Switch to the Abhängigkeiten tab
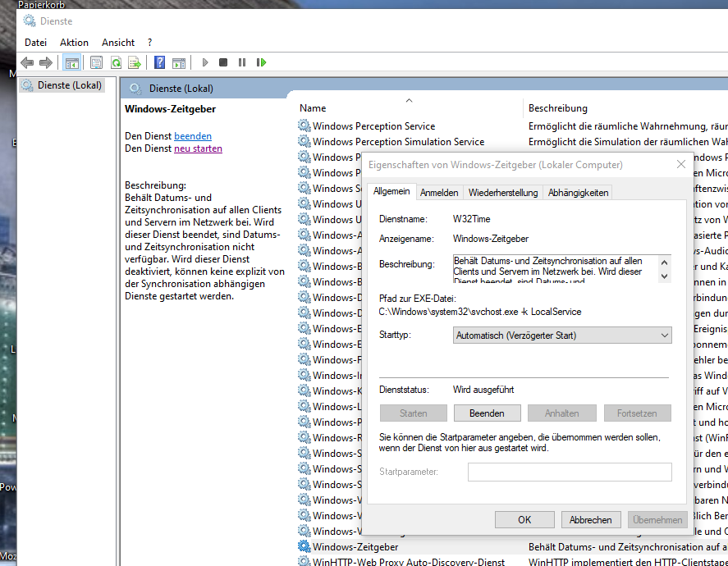 (x=578, y=193)
